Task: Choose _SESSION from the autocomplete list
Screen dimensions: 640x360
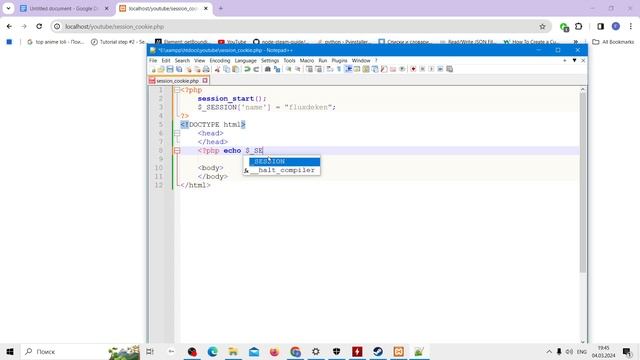Action: (284, 162)
